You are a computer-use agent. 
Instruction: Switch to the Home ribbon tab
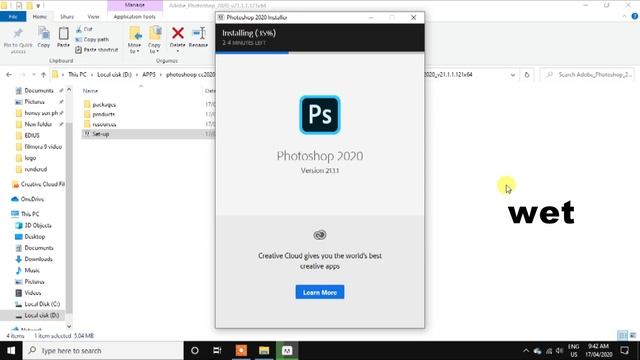coord(40,17)
